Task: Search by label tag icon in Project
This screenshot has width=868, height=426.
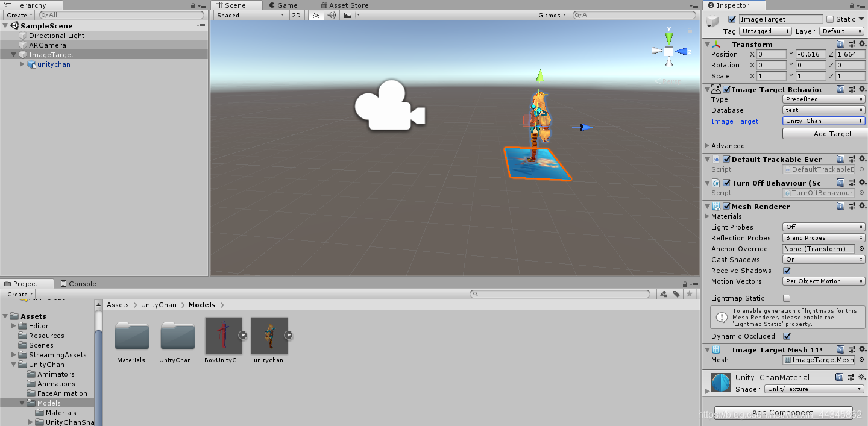Action: pyautogui.click(x=677, y=294)
